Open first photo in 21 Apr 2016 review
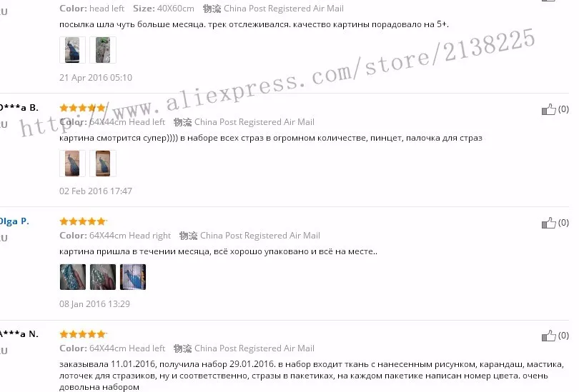This screenshot has width=579, height=392. click(x=72, y=50)
